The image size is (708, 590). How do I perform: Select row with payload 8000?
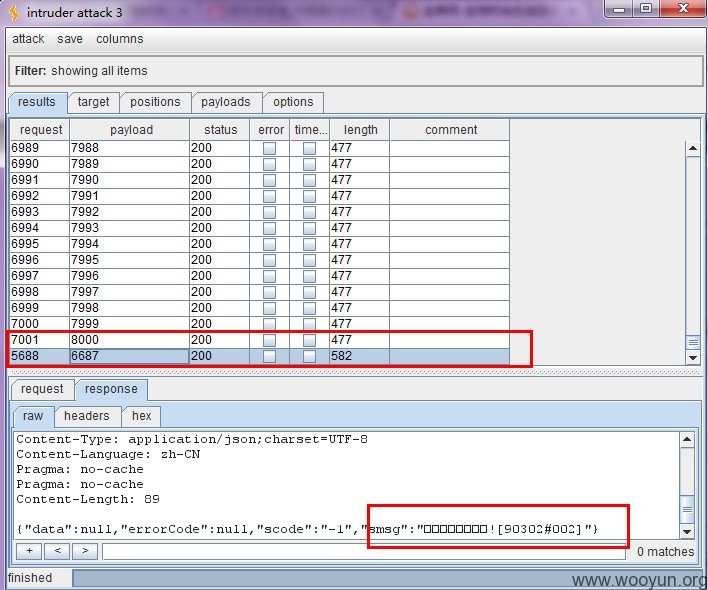[x=259, y=340]
